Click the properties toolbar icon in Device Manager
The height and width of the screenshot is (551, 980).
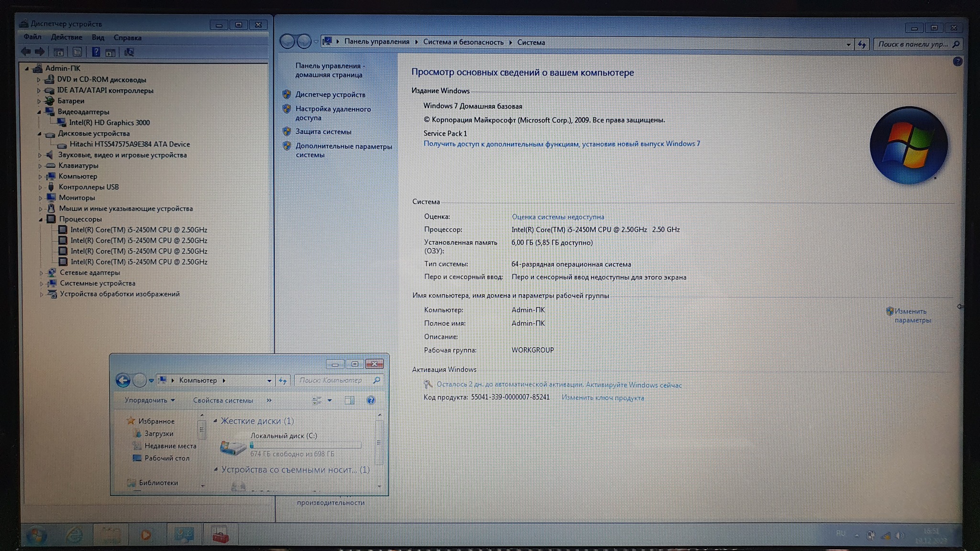77,52
